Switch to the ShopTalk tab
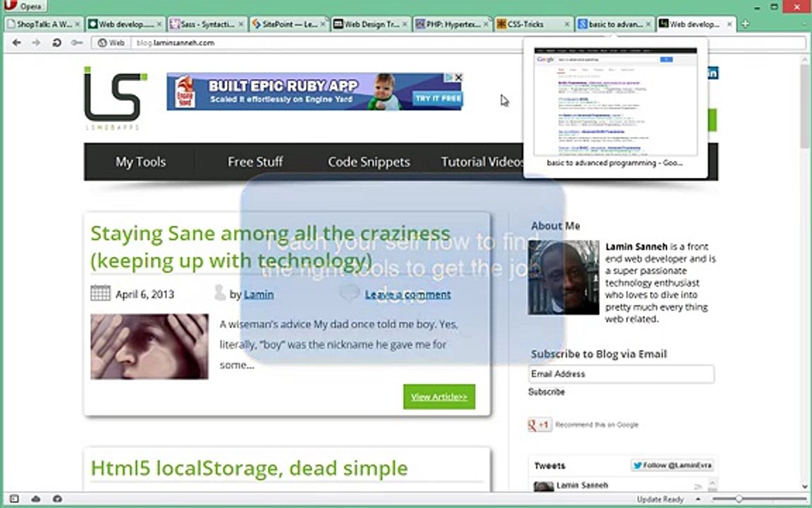 tap(43, 24)
